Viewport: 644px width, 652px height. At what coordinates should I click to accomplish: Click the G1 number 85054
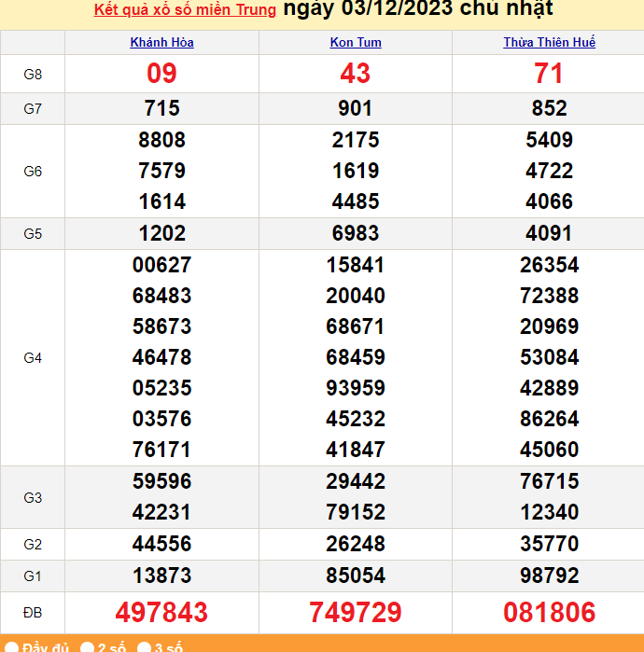tap(356, 576)
